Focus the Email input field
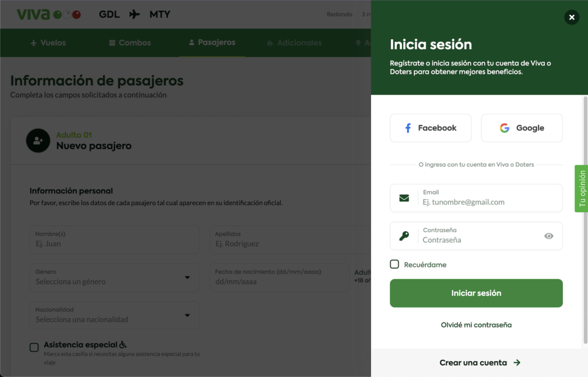 [x=476, y=198]
